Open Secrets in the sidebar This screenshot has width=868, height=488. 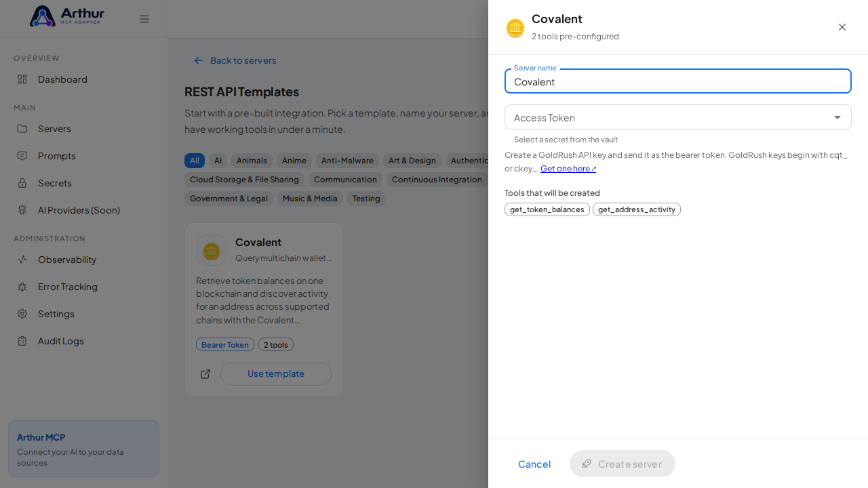click(x=83, y=183)
